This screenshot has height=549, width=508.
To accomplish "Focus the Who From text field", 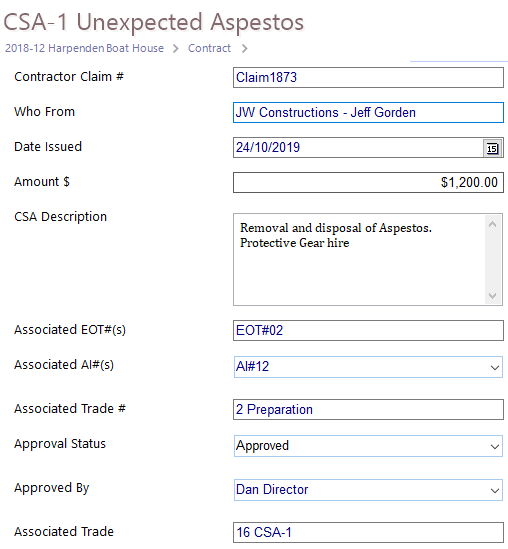I will (368, 112).
